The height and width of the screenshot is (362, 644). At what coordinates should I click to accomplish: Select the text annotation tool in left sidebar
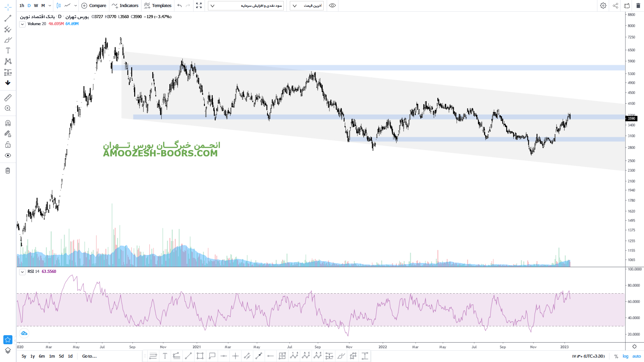(8, 51)
